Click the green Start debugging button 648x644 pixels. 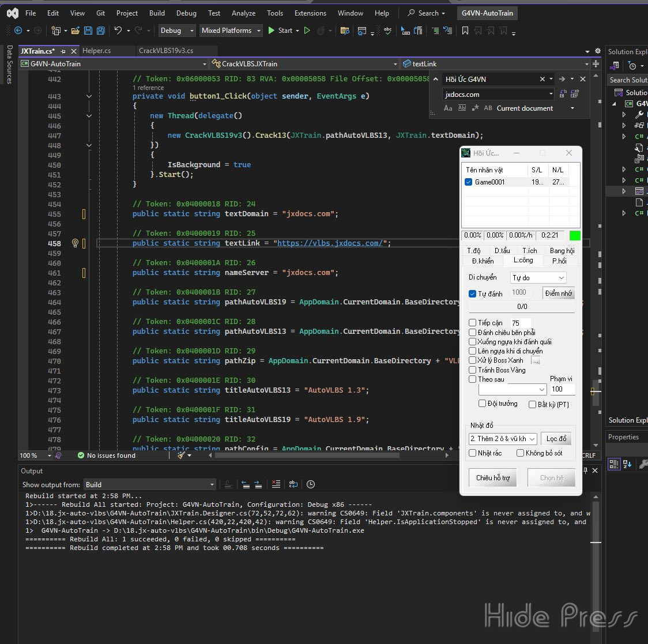(x=271, y=30)
